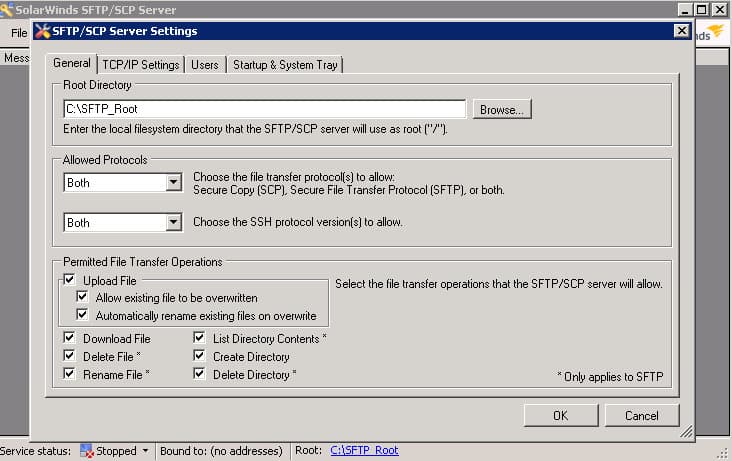Toggle the List Directory Contents checkbox
The width and height of the screenshot is (732, 461).
click(x=199, y=339)
